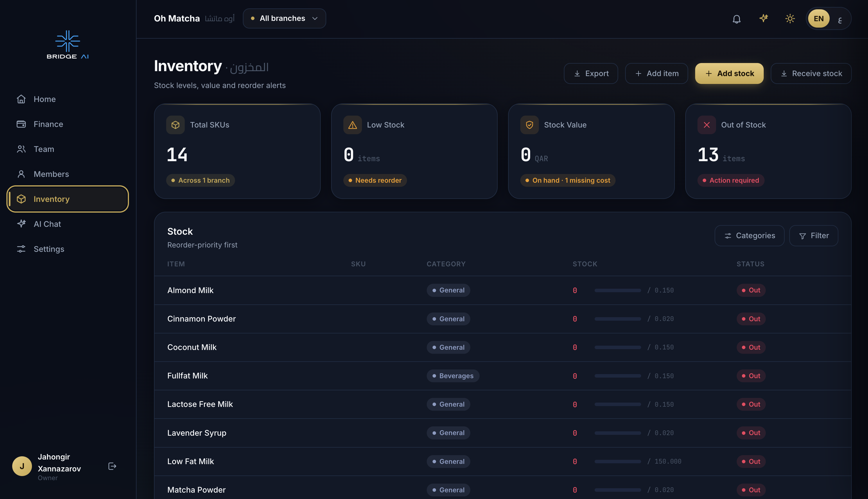Viewport: 868px width, 499px height.
Task: Click the Out status on Coconut Milk row
Action: click(x=751, y=347)
